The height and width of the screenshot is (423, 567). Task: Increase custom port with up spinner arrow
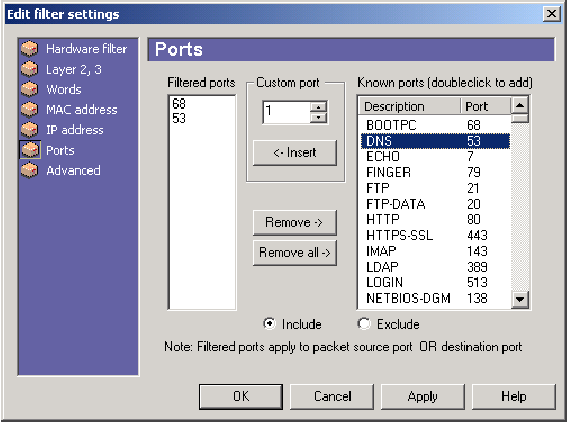[318, 107]
